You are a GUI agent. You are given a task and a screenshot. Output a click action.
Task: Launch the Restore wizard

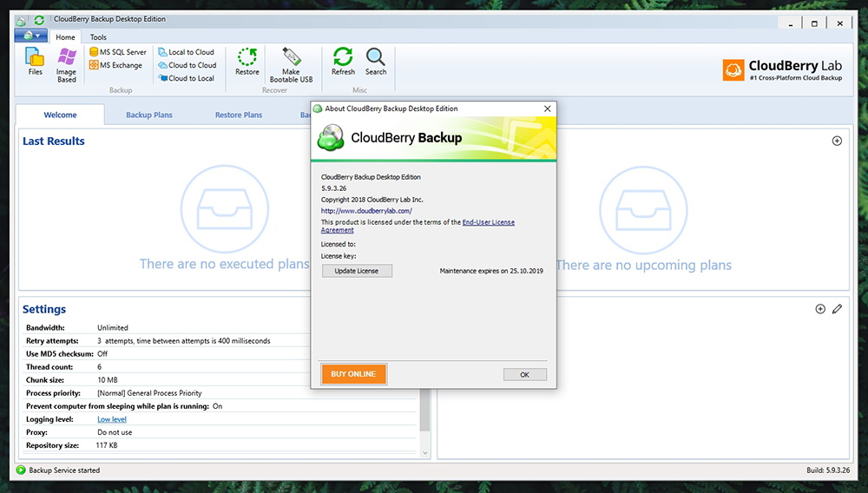click(247, 62)
